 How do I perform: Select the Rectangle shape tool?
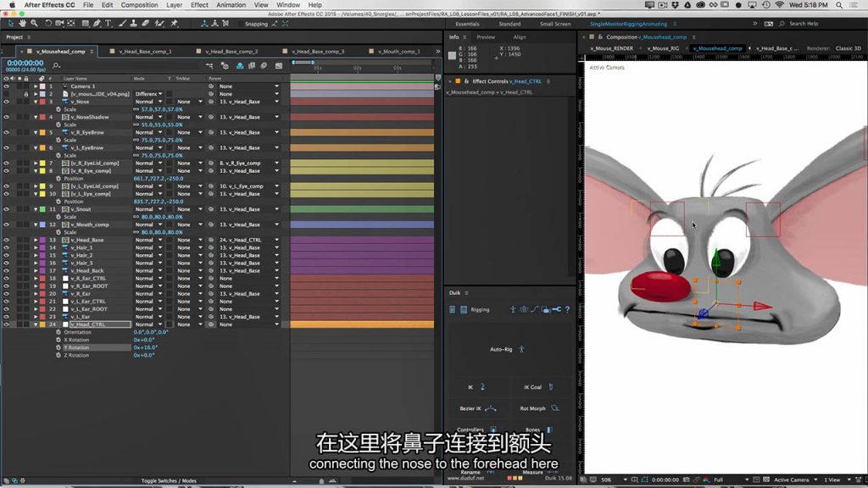tap(86, 23)
